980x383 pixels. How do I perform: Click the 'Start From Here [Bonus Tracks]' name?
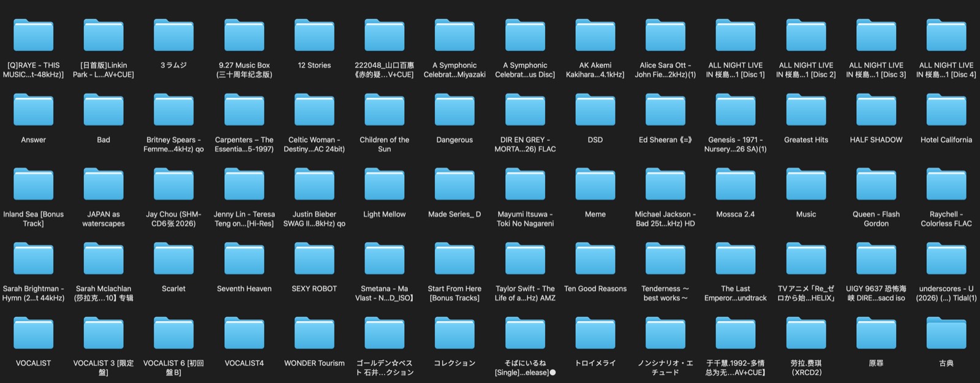454,294
